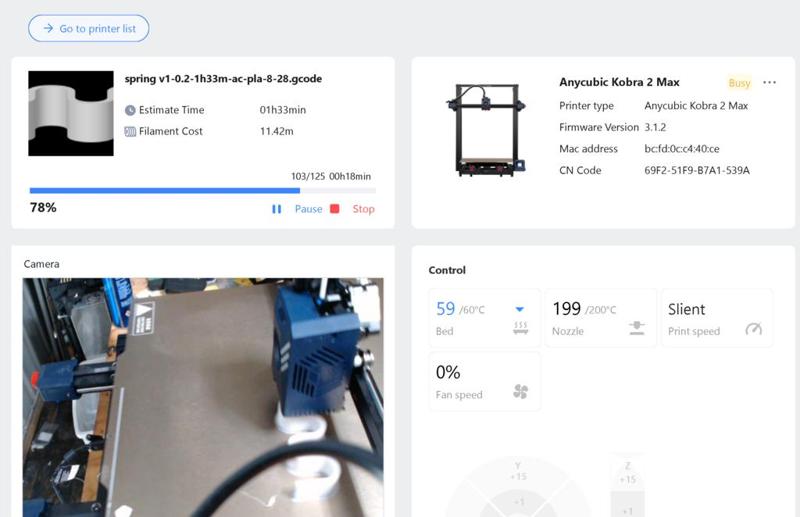The width and height of the screenshot is (800, 517).
Task: Click the Y +15 move button on jog wheel
Action: click(518, 471)
